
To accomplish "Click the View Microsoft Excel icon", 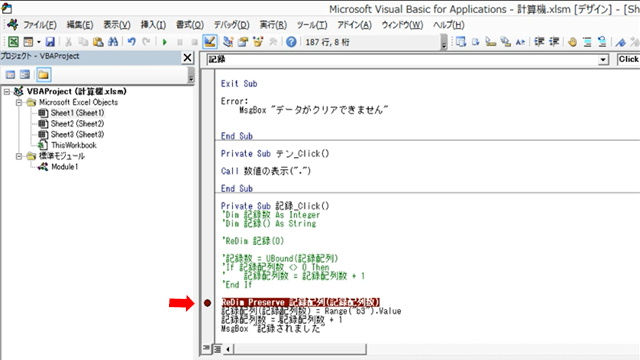I will [13, 42].
